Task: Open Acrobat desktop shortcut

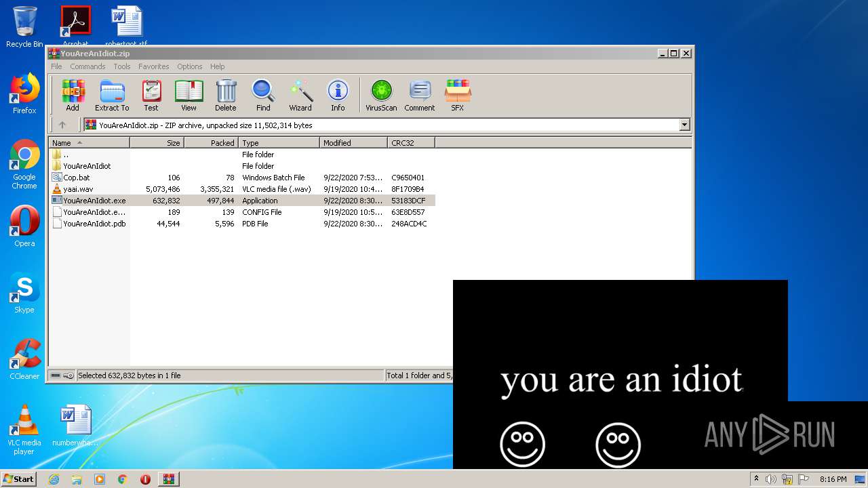Action: coord(75,26)
